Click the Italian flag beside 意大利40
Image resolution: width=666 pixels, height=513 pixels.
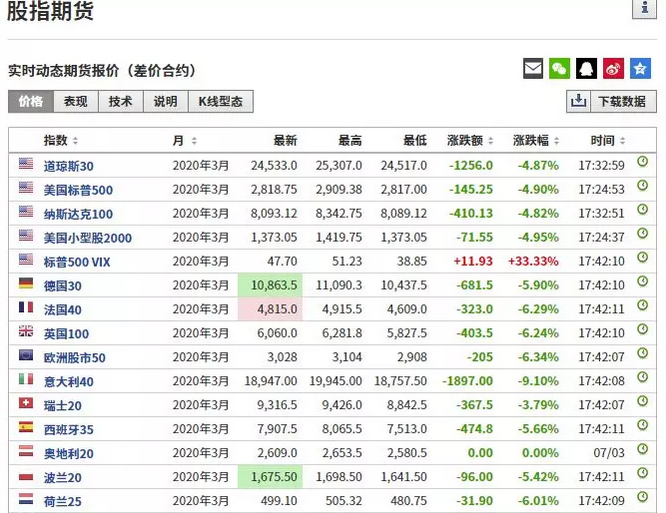(26, 379)
